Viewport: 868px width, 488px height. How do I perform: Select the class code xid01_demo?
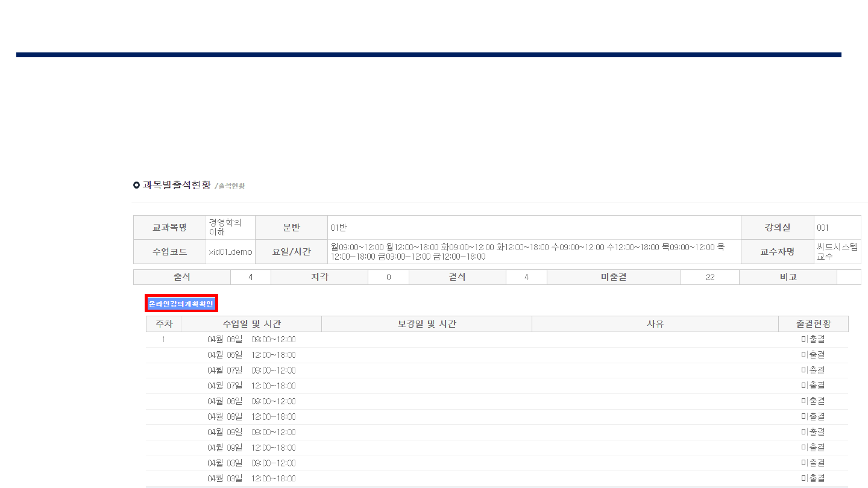(x=230, y=252)
